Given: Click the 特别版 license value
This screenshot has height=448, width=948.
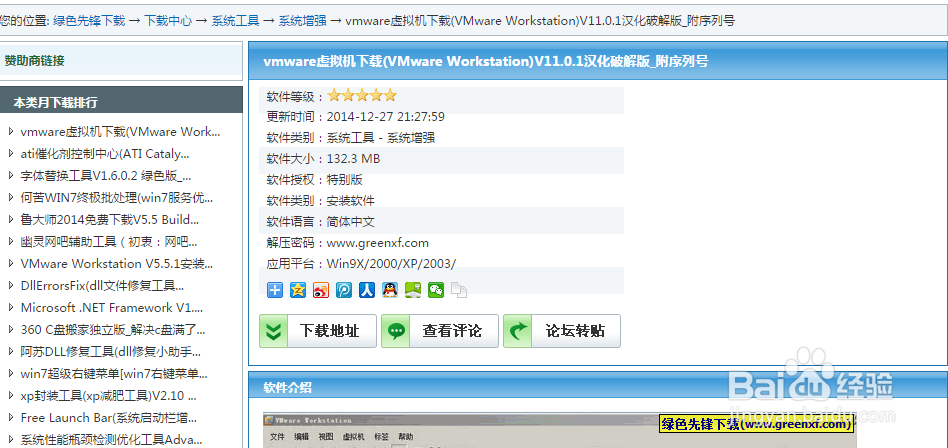Looking at the screenshot, I should tap(345, 180).
